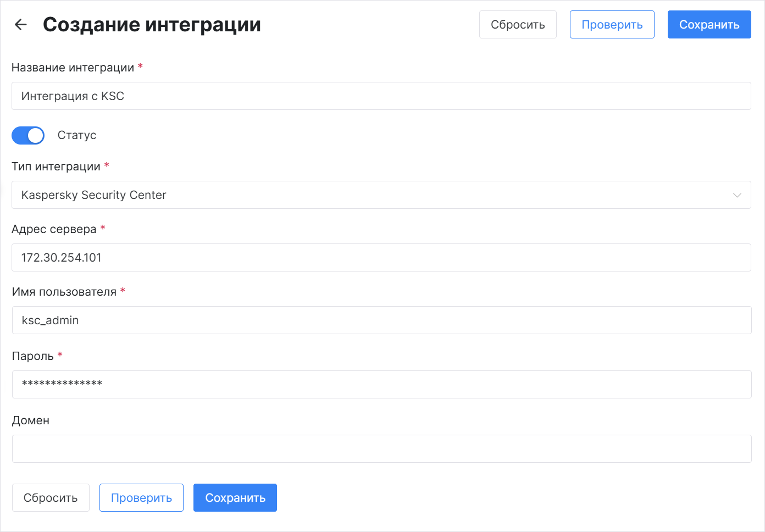Toggle the Статус switch off
765x532 pixels.
(28, 135)
